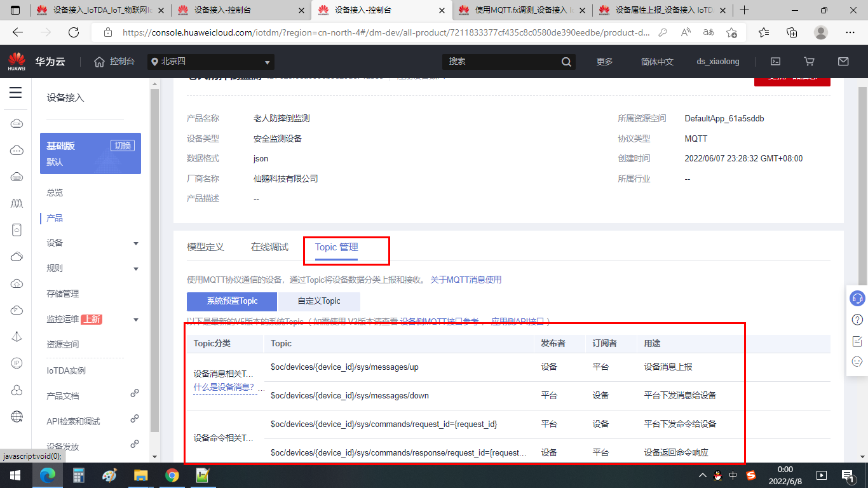Click the read aloud icon in address bar
The height and width of the screenshot is (488, 868).
[685, 32]
